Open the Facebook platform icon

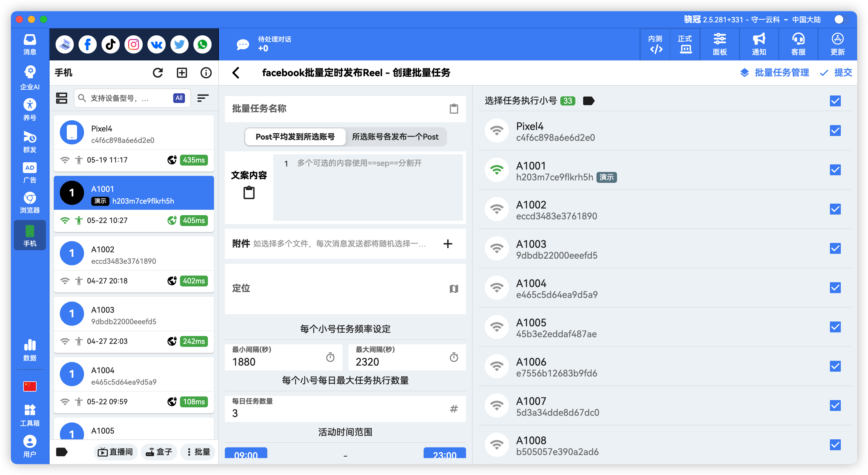pos(87,44)
